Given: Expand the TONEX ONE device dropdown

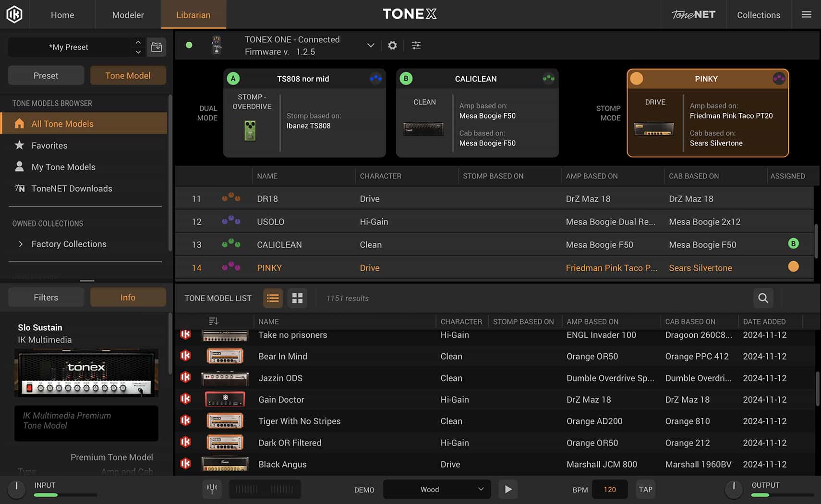Looking at the screenshot, I should point(371,45).
